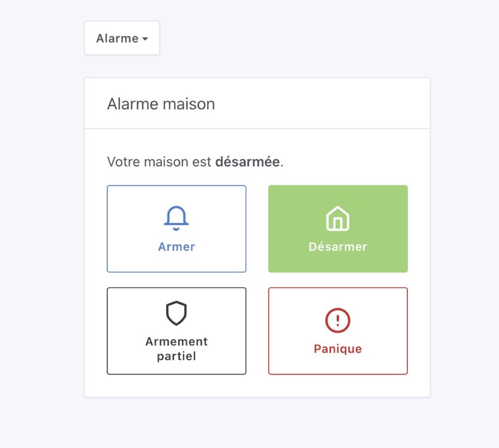
Task: Open the Alarme dropdown menu
Action: click(122, 38)
